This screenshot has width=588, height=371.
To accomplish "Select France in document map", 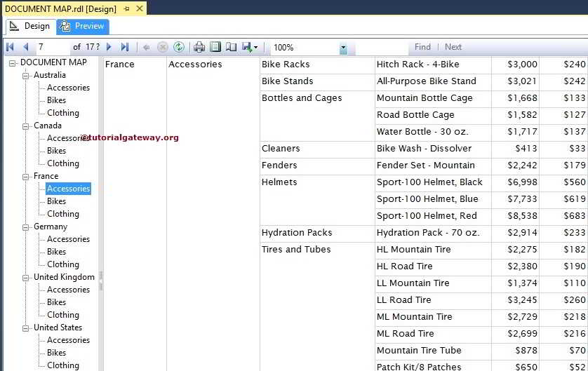I will [46, 176].
